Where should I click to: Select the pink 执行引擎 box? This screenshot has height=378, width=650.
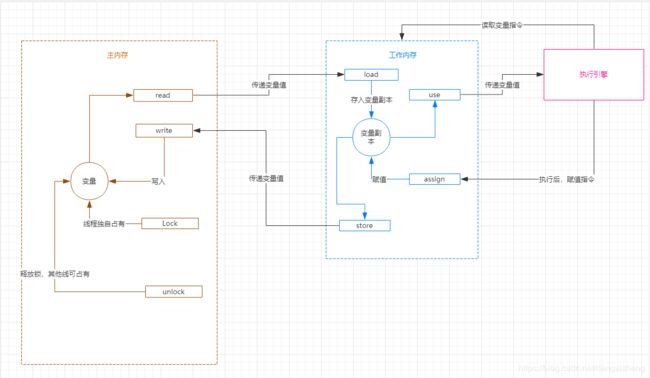pyautogui.click(x=594, y=75)
